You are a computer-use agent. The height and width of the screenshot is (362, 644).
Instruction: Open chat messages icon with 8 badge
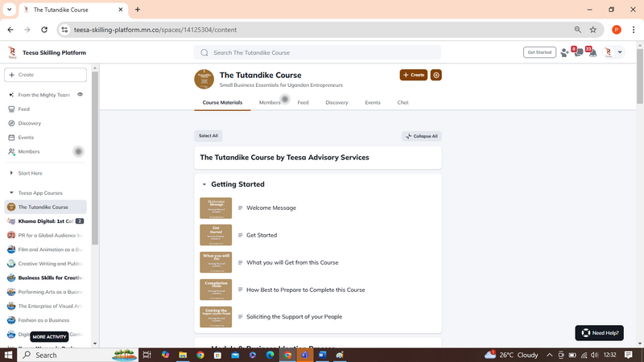(578, 52)
